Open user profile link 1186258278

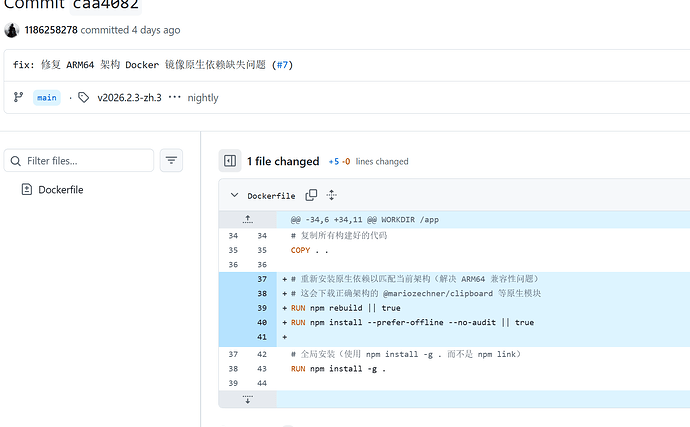51,30
